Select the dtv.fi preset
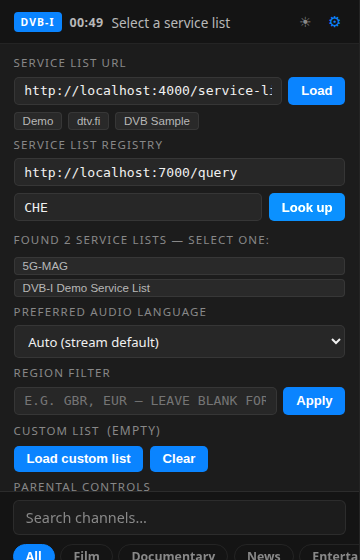360x560 pixels. point(89,121)
